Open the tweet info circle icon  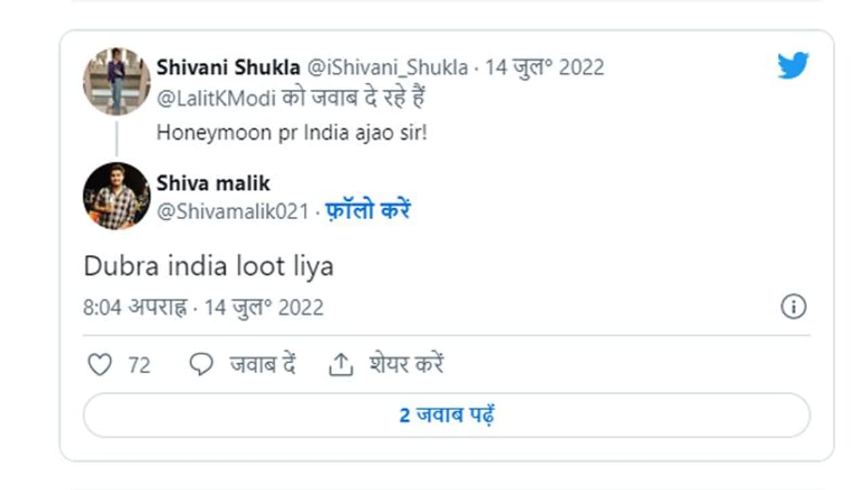(793, 307)
